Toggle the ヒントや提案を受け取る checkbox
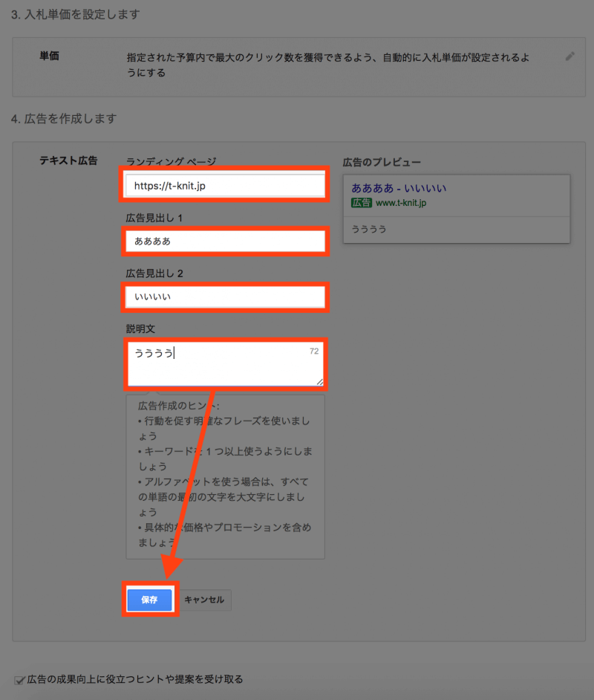594x700 pixels. tap(19, 680)
